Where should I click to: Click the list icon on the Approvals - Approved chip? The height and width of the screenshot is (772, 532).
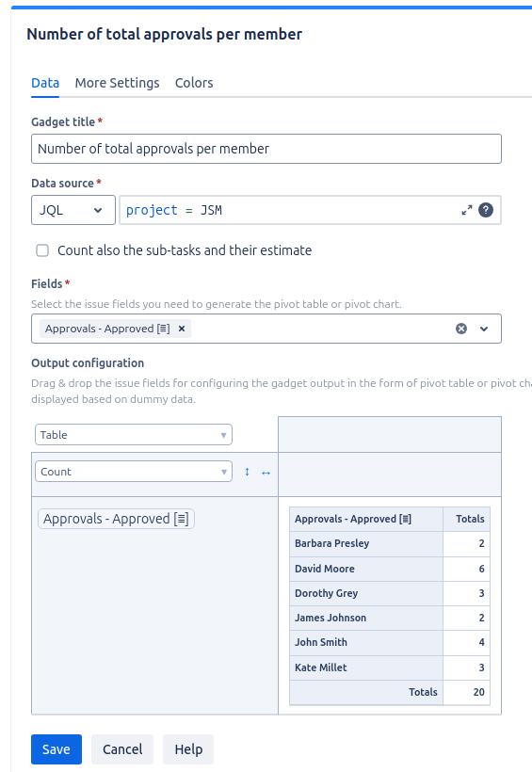point(182,519)
